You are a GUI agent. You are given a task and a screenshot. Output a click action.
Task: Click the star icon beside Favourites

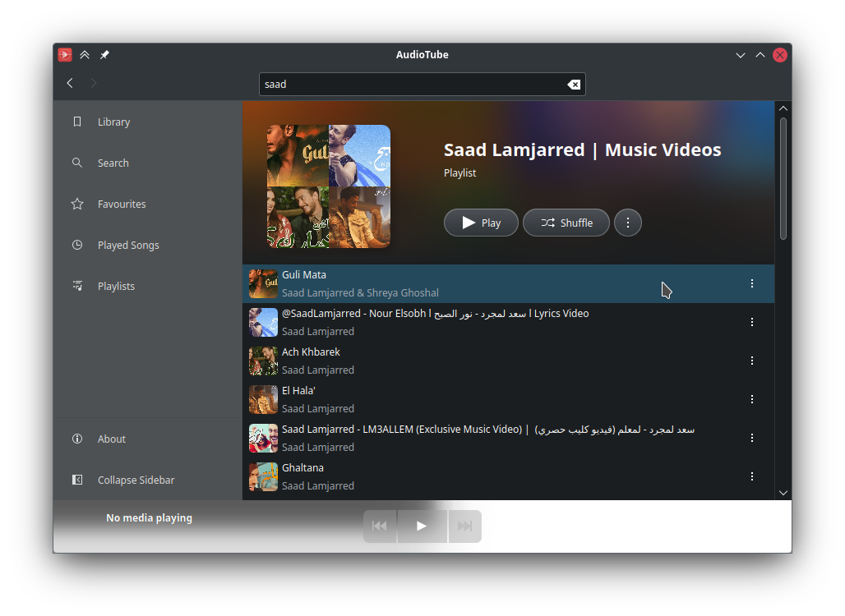pos(77,204)
